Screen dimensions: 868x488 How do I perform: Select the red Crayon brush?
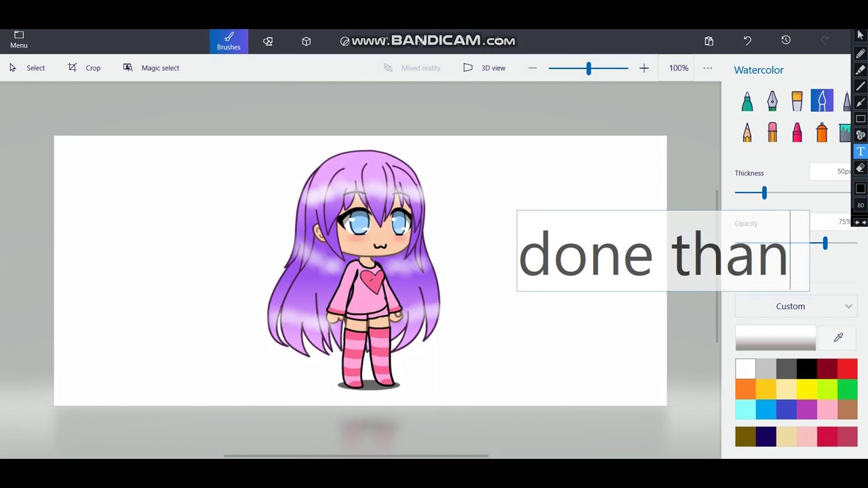(x=797, y=132)
